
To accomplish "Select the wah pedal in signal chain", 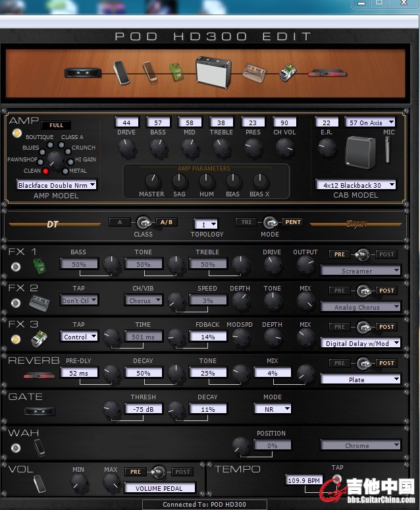I will point(151,72).
